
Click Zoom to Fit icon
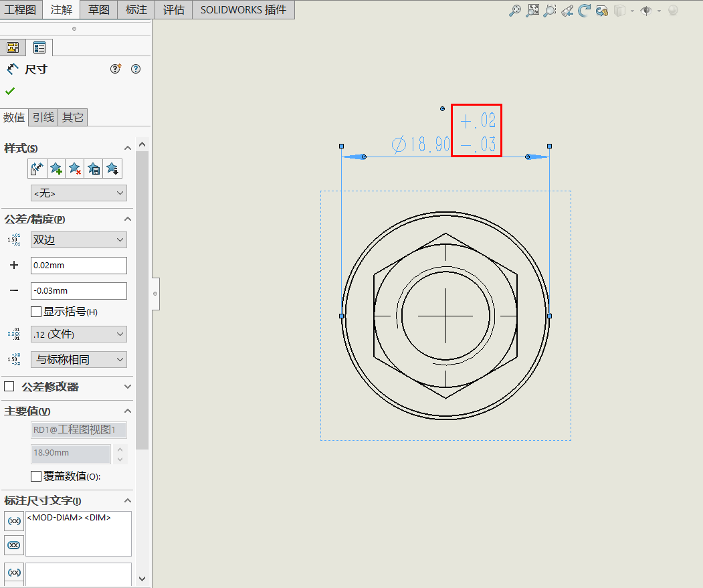coord(532,10)
